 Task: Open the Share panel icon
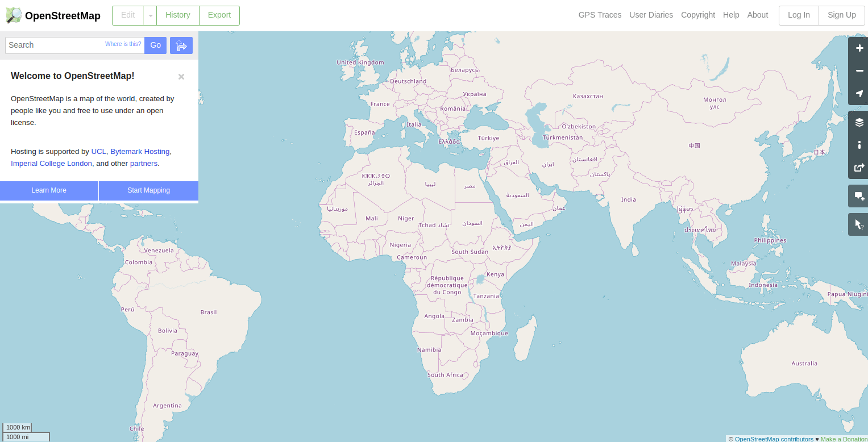859,168
